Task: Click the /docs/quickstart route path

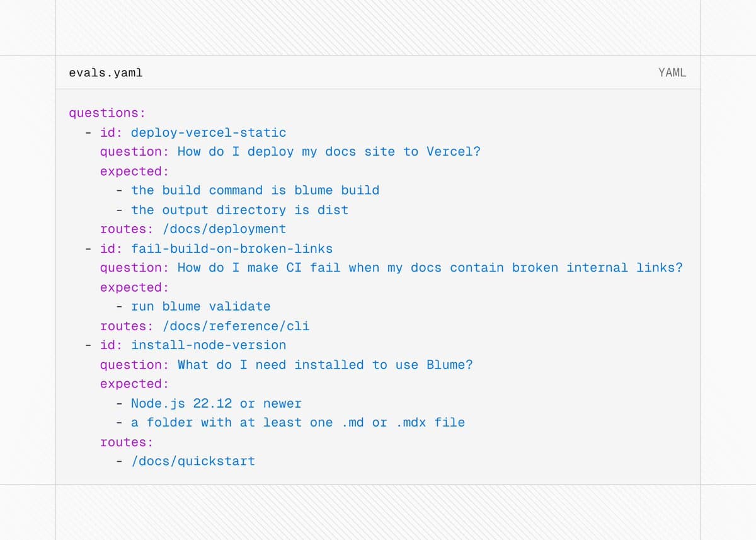Action: point(193,461)
